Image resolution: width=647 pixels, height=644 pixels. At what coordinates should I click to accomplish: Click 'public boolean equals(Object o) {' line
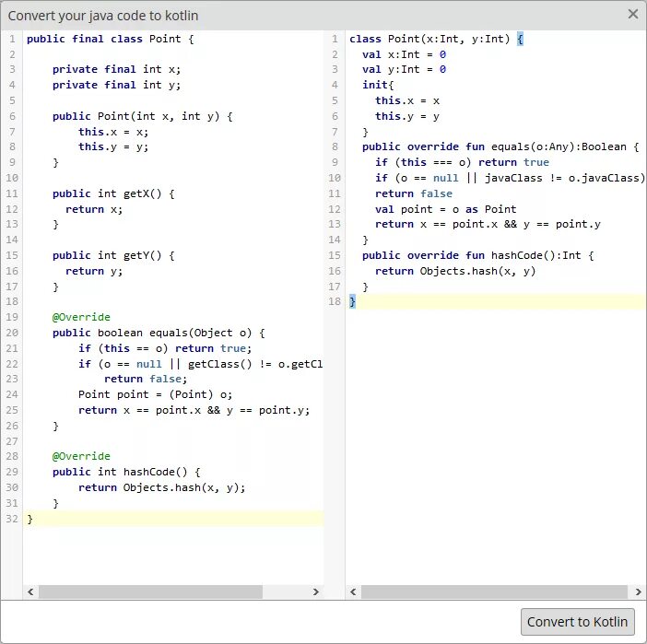click(x=159, y=333)
